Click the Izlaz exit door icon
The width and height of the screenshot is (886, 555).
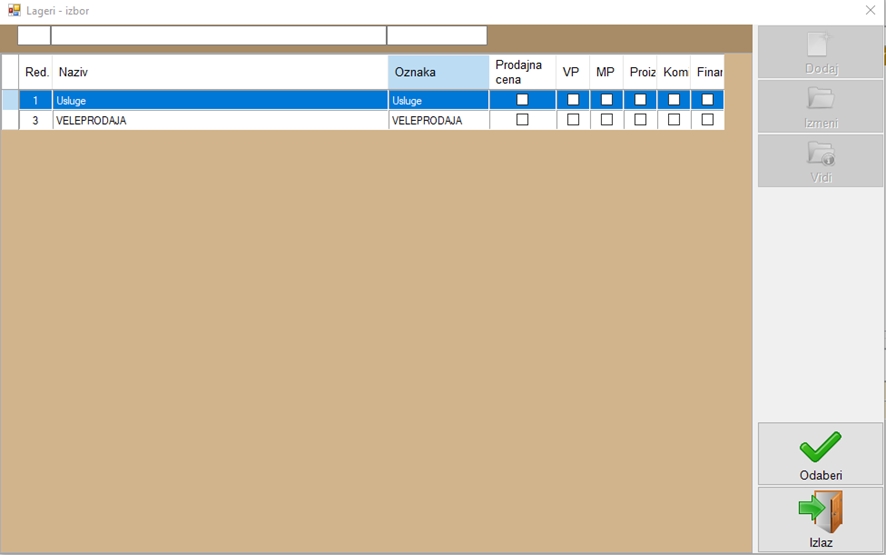(820, 511)
